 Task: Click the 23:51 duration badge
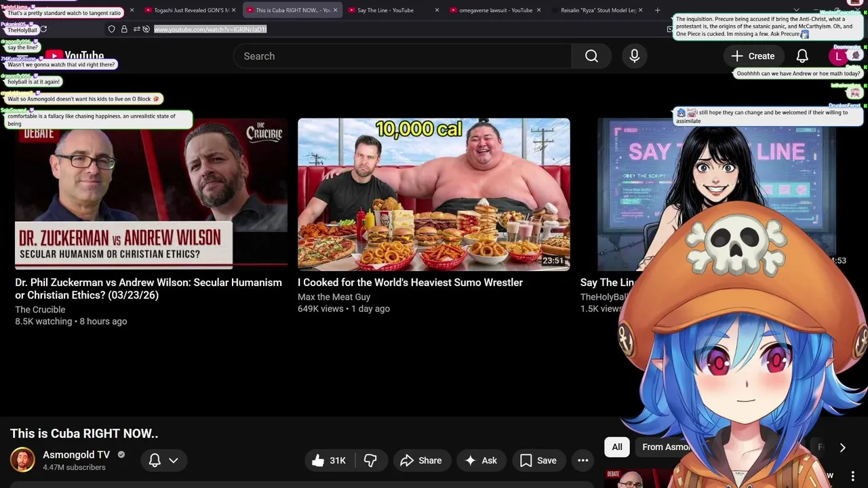pyautogui.click(x=553, y=261)
